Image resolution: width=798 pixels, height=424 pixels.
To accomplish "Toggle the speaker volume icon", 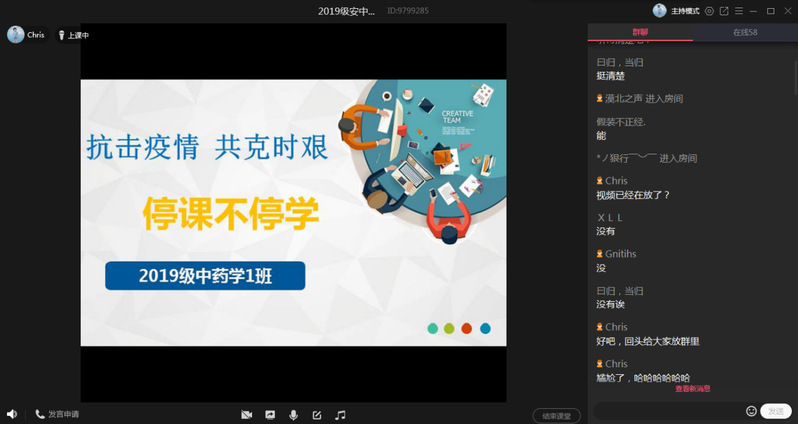I will click(12, 414).
